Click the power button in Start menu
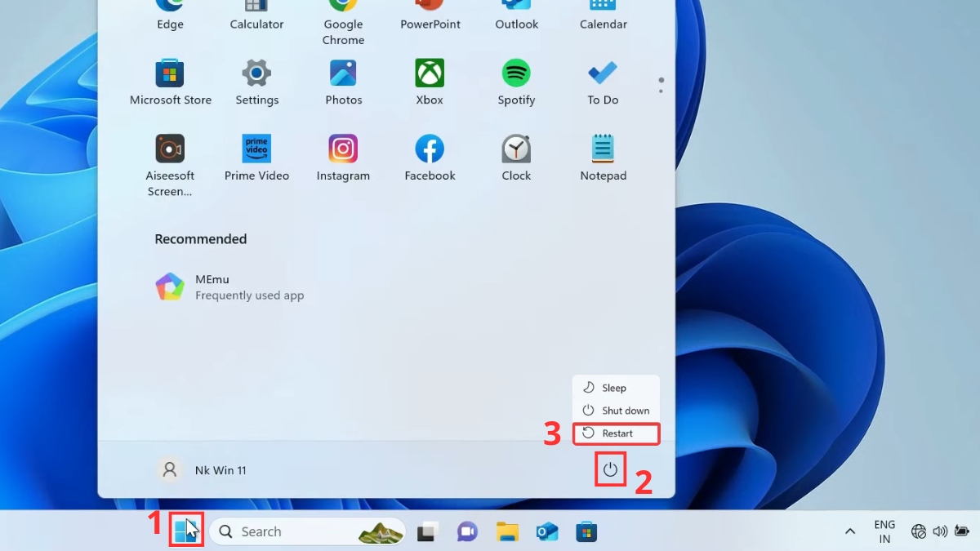This screenshot has height=551, width=980. coord(610,469)
